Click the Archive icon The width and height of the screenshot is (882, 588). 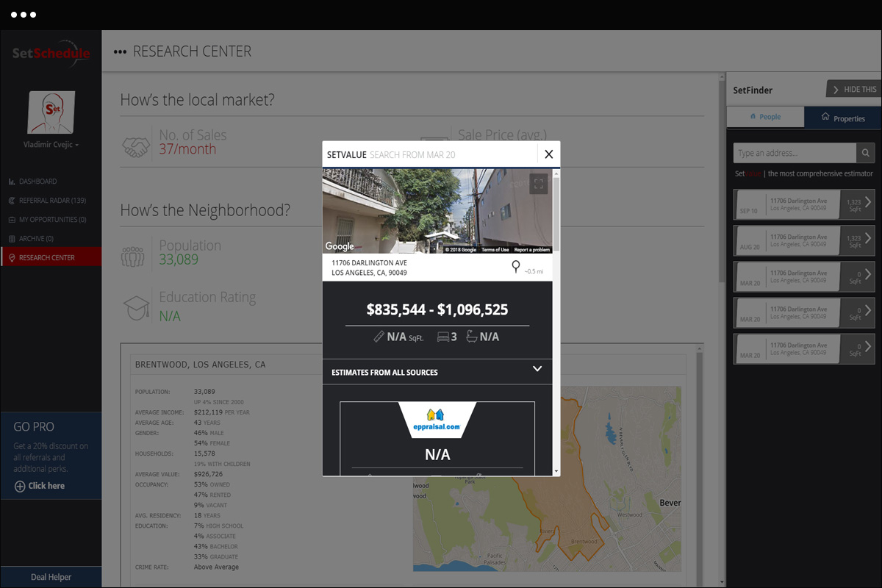[x=12, y=239]
